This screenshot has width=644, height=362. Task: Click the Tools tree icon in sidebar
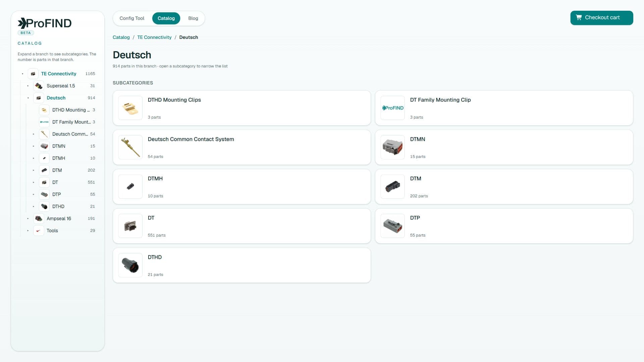tap(39, 231)
